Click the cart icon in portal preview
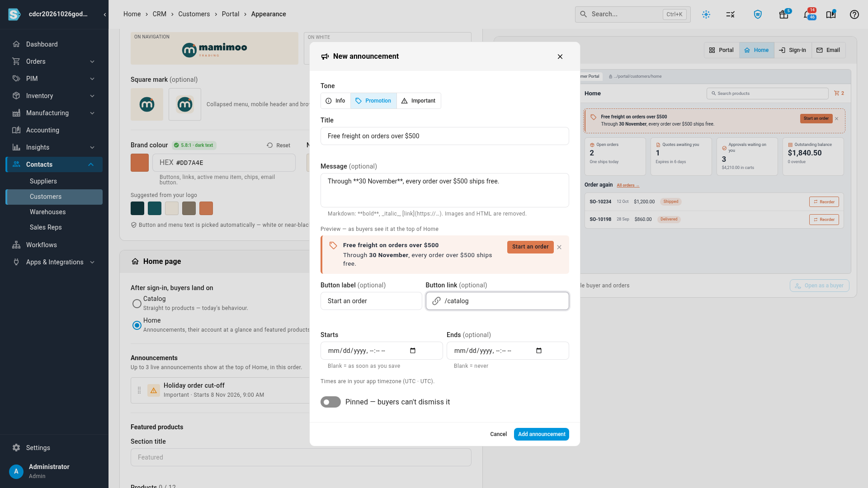This screenshot has height=488, width=868. coord(836,94)
